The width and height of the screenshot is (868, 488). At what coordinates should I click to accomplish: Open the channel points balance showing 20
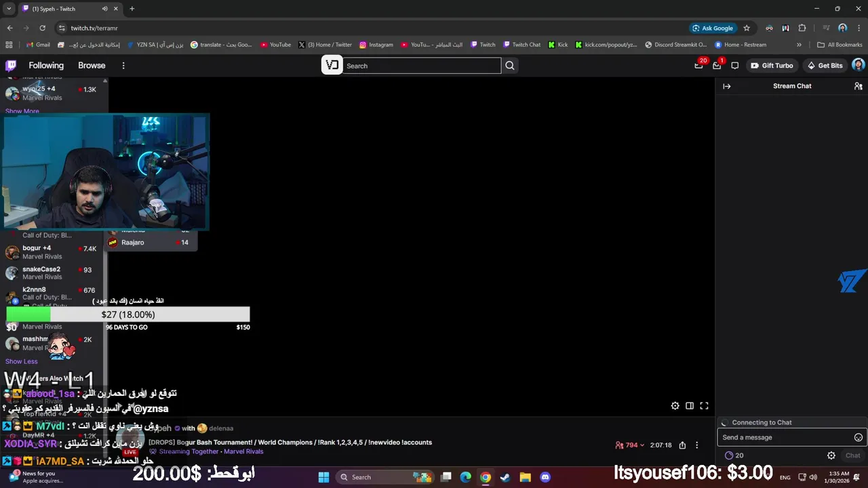click(x=734, y=455)
